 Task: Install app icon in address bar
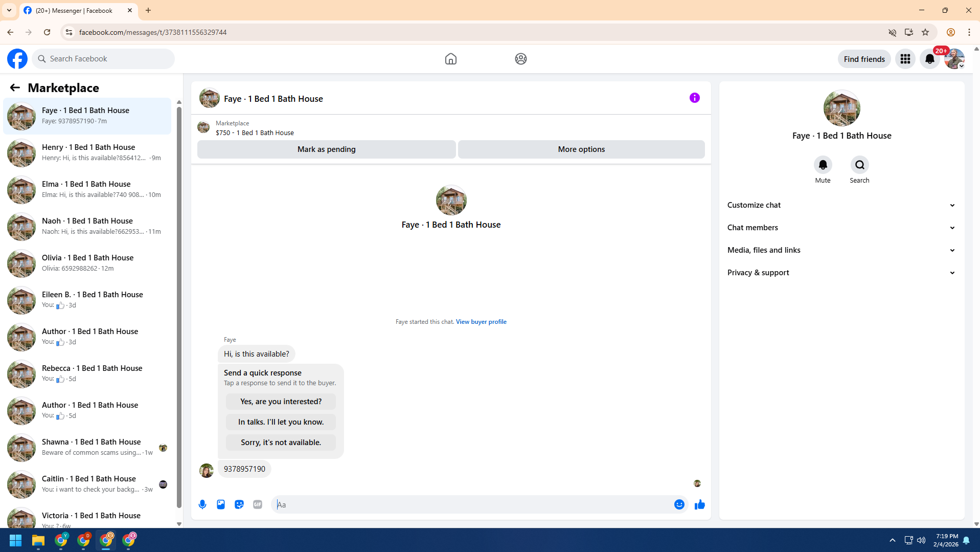point(908,32)
